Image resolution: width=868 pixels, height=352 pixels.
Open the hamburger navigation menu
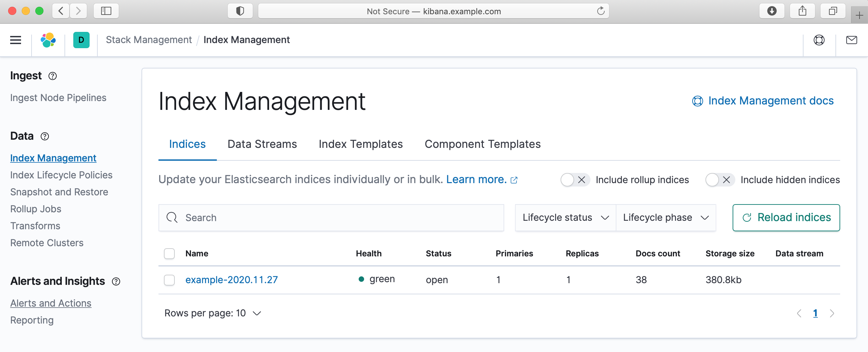(16, 40)
